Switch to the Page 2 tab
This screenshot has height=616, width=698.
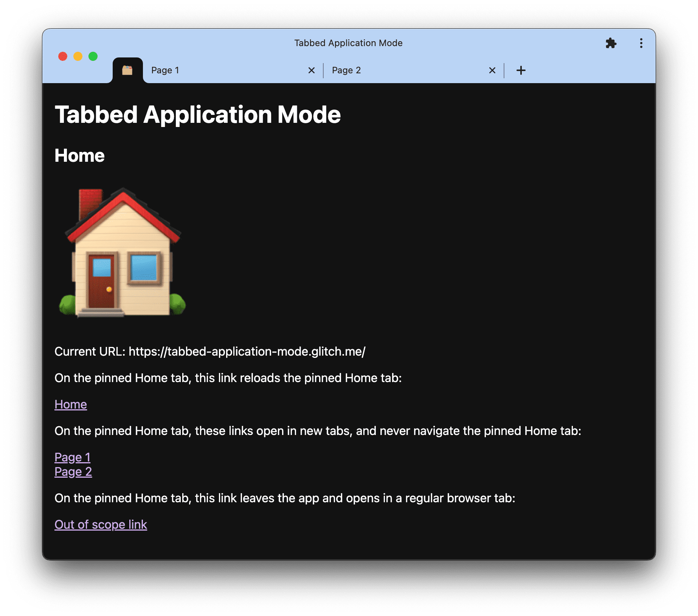[x=346, y=70]
